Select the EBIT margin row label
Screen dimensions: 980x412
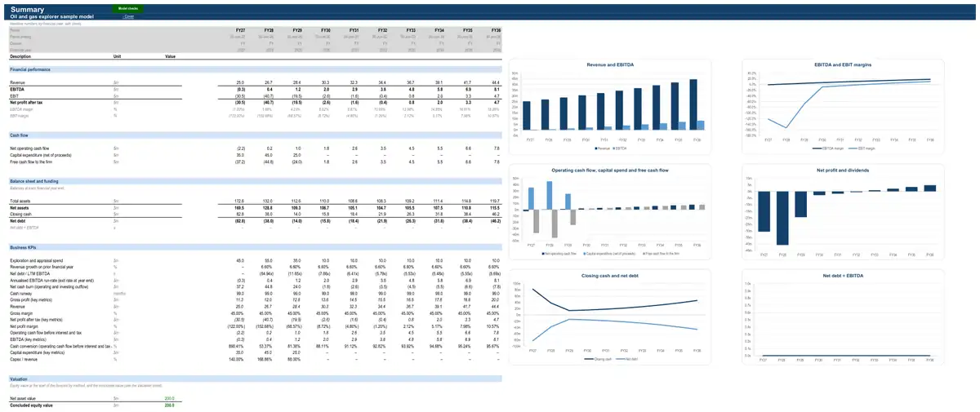click(20, 115)
